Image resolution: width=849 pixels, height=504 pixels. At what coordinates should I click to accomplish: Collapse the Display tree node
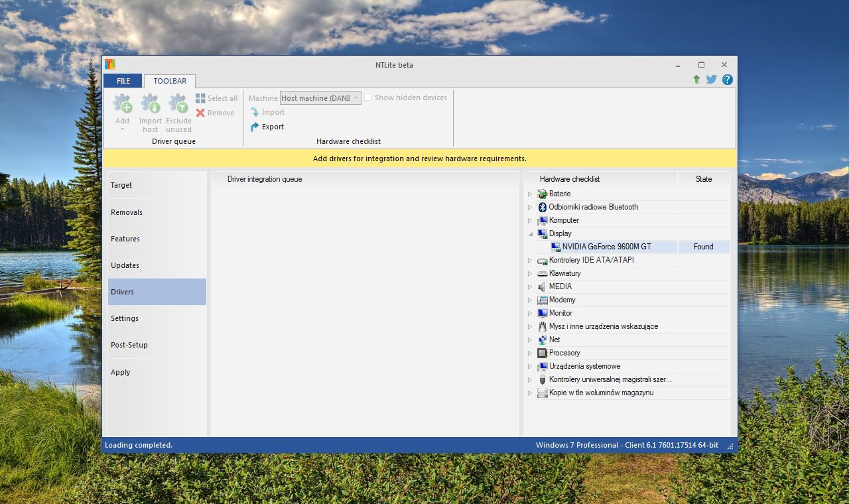[530, 233]
